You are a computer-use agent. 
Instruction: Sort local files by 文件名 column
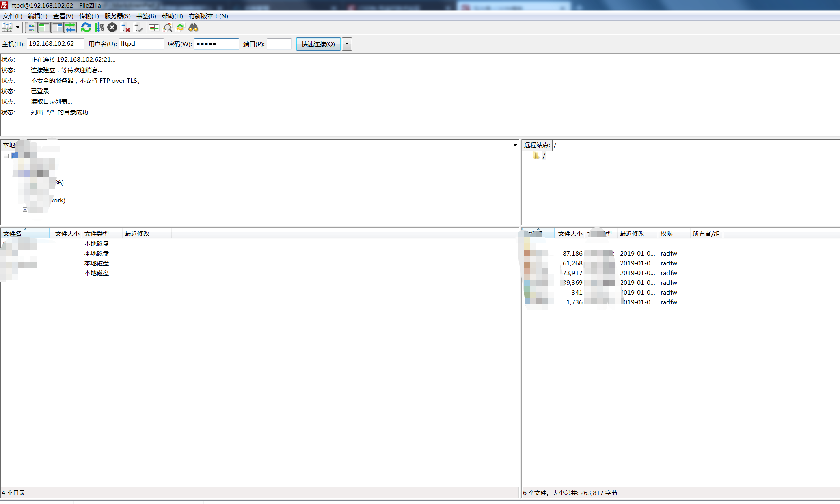click(x=25, y=233)
